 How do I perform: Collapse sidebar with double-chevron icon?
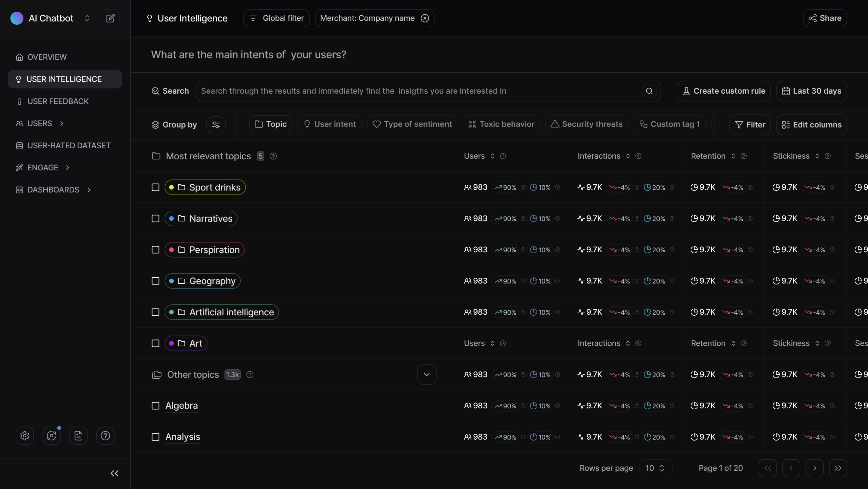coord(115,473)
